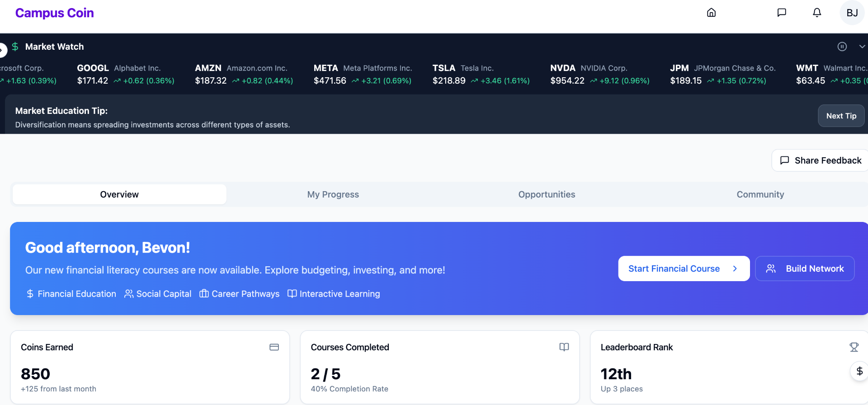Select the JPM JPMorgan Chase ticker
The image size is (868, 405).
[723, 74]
